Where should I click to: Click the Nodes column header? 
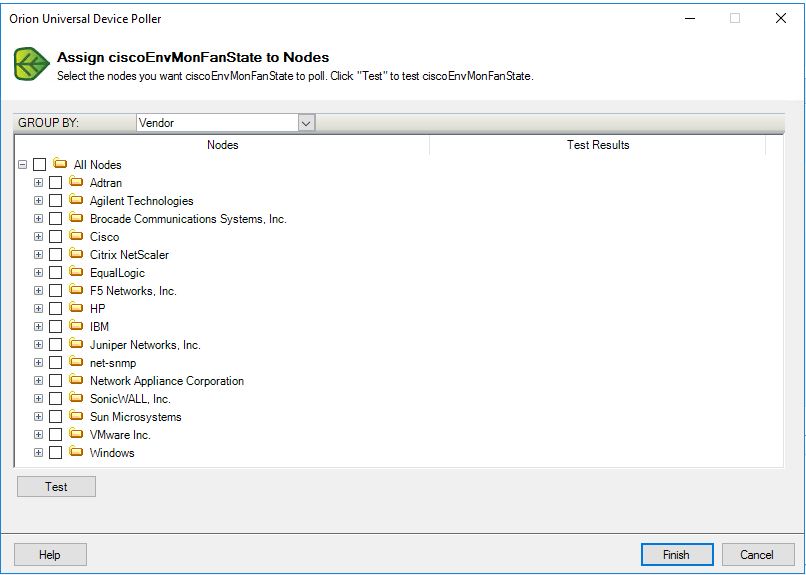coord(222,145)
